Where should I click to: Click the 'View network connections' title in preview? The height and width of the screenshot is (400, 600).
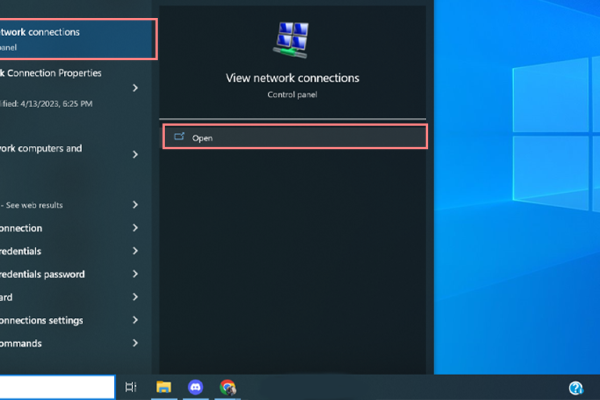(293, 78)
